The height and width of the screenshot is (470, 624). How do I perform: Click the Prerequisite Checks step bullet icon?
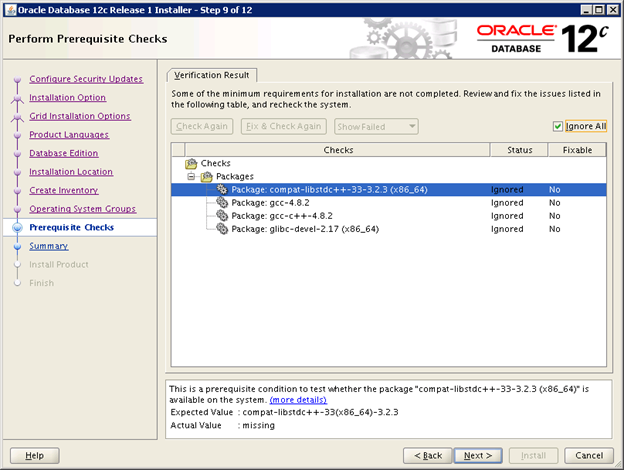pos(17,228)
